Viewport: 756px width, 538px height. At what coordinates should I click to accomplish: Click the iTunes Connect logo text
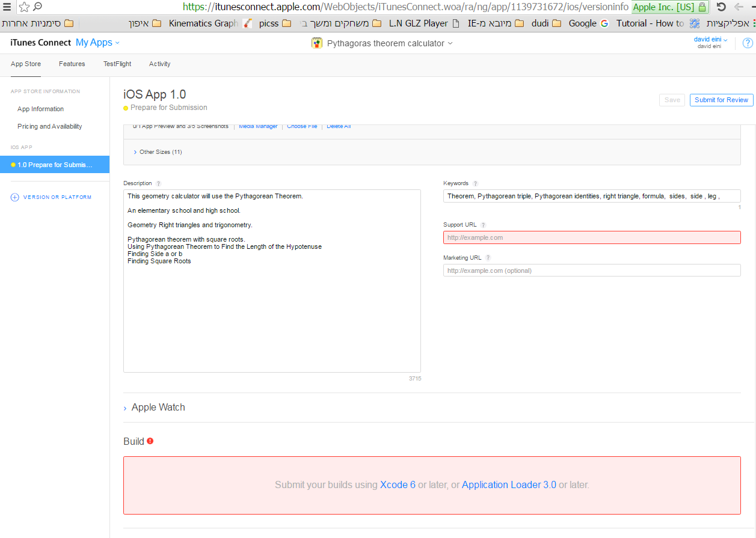point(40,43)
